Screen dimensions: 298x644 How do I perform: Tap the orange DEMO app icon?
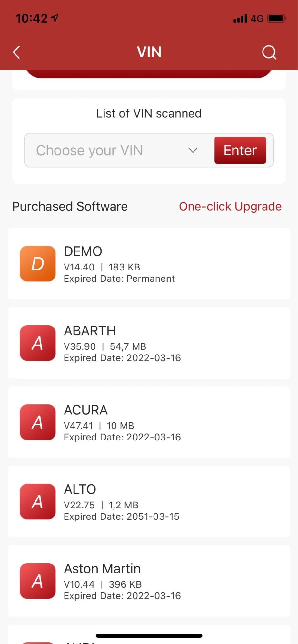point(38,264)
